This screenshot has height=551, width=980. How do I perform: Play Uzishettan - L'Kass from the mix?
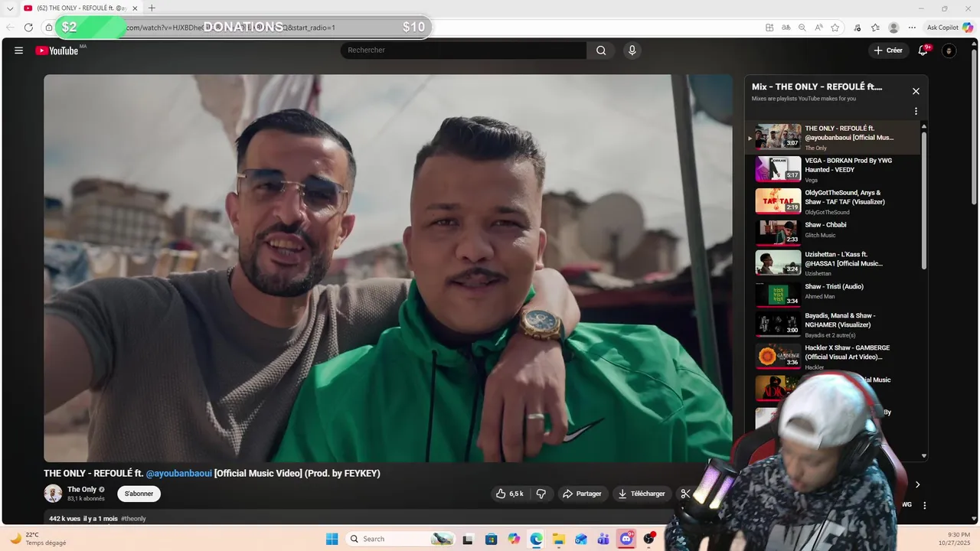pyautogui.click(x=831, y=262)
